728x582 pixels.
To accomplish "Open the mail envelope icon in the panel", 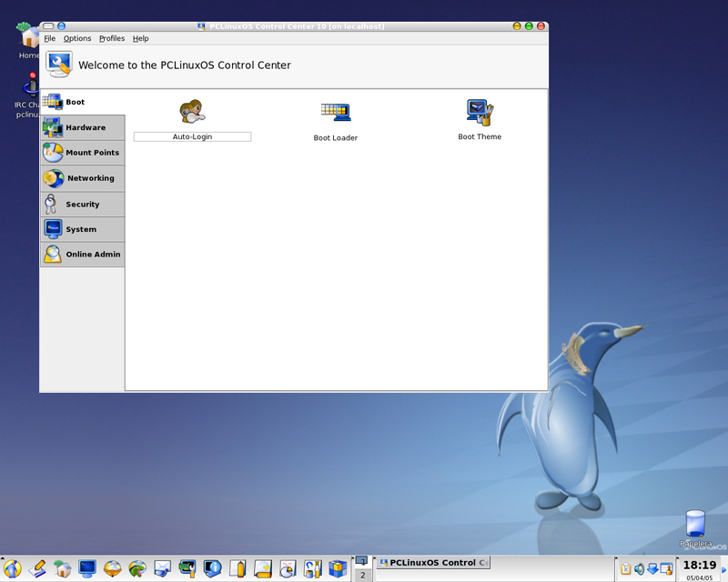I will click(163, 568).
